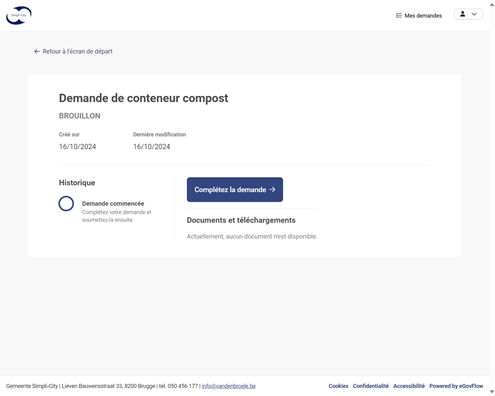Click the back arrow icon before Retour

[x=37, y=51]
